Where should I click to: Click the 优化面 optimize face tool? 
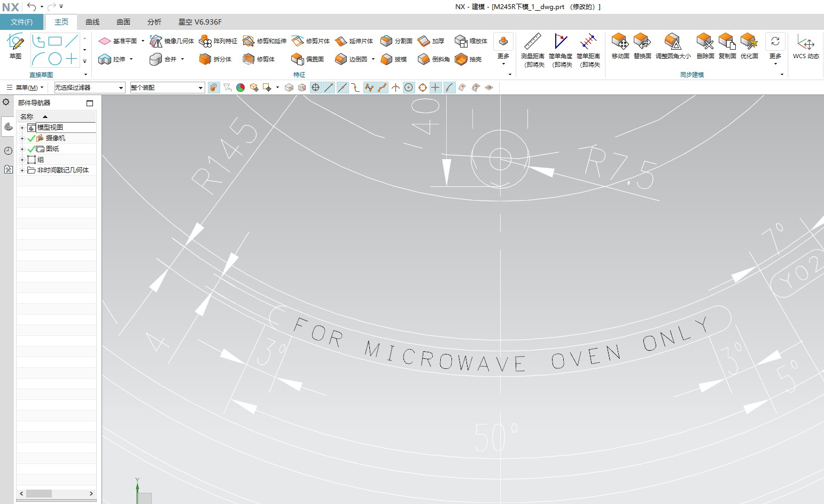point(749,46)
